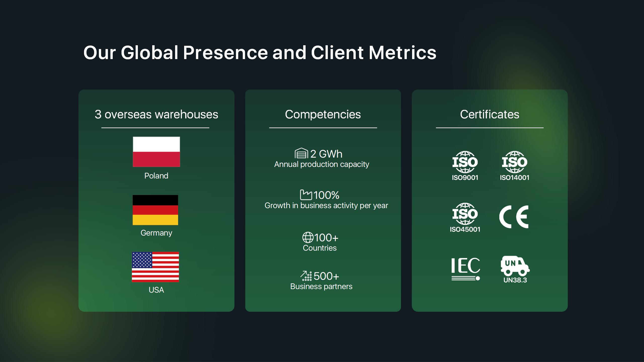Click the 100% value
The image size is (644, 362).
tap(326, 195)
